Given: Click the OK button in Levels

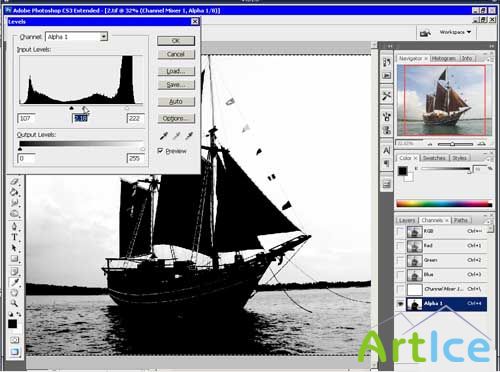Looking at the screenshot, I should 176,41.
